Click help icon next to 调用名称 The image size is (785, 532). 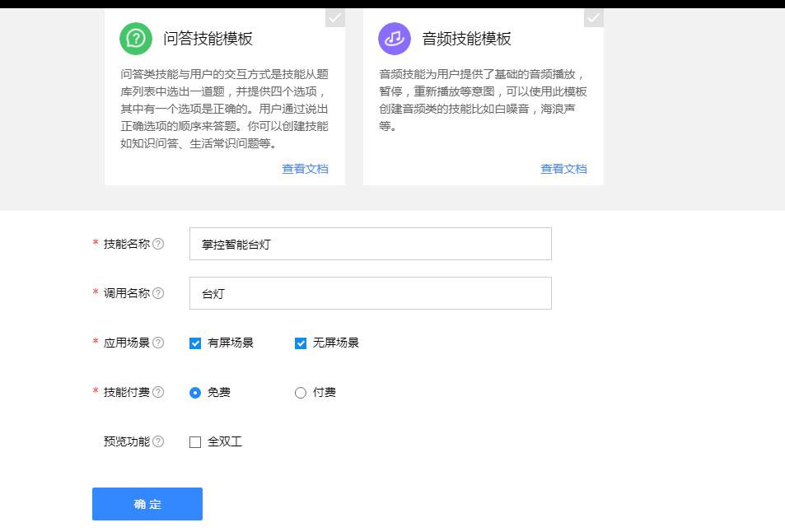coord(158,293)
